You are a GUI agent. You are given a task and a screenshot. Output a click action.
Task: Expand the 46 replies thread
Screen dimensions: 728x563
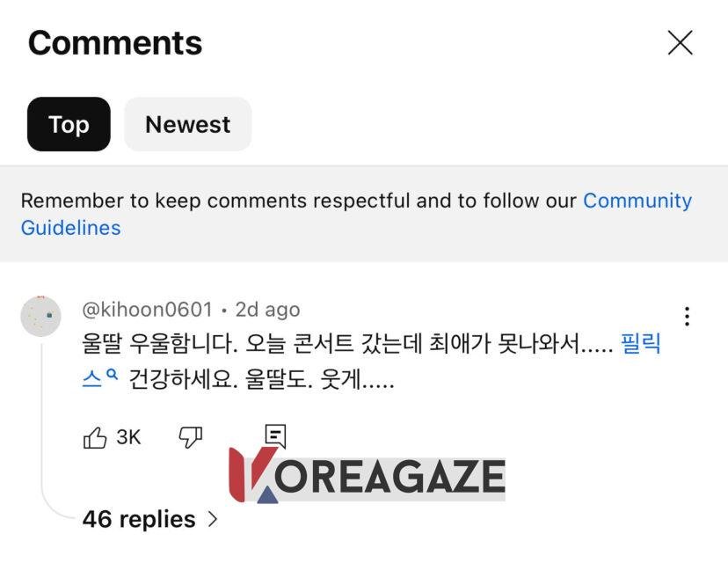click(139, 519)
